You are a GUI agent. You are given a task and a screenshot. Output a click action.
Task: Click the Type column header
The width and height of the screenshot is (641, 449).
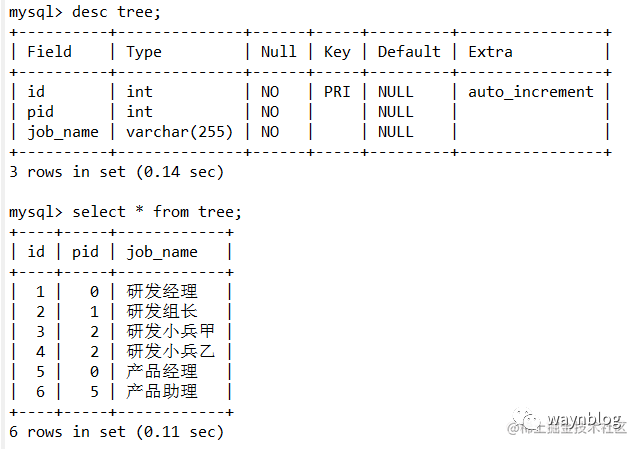click(x=143, y=52)
